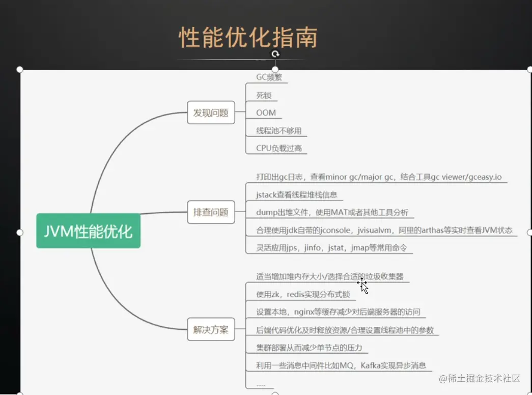Click the 打印出gc日志 line

379,177
